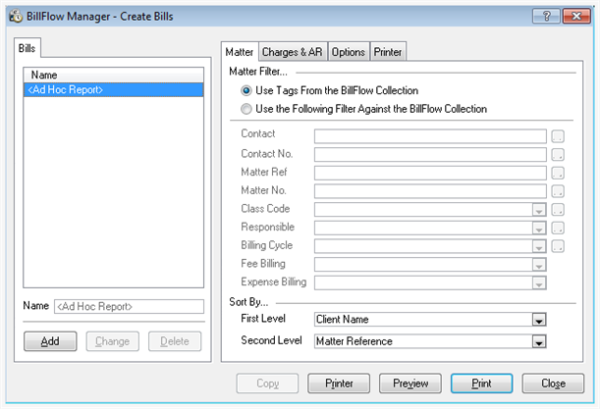Switch to the Charges & AR tab
600x409 pixels.
[292, 52]
